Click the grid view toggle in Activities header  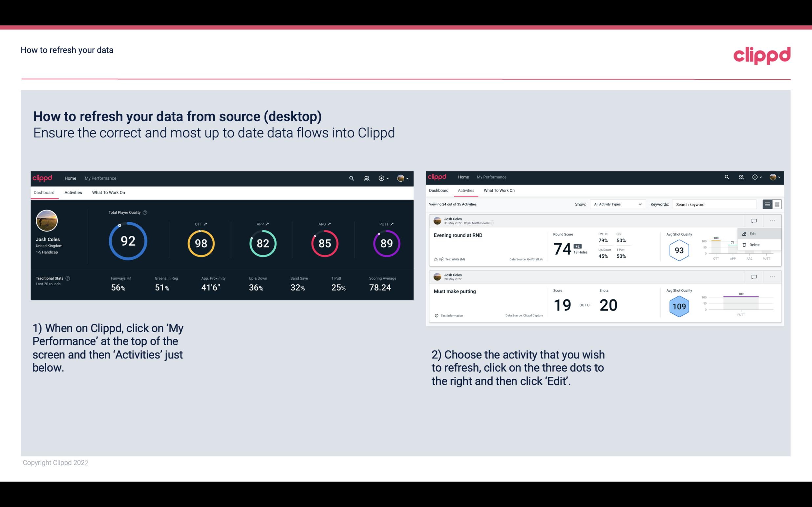coord(776,204)
